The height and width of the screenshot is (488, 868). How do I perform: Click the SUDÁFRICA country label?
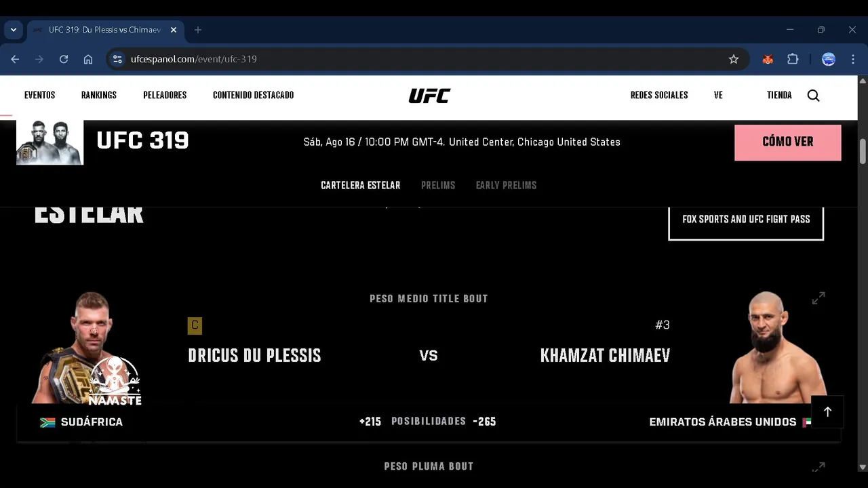click(x=92, y=422)
